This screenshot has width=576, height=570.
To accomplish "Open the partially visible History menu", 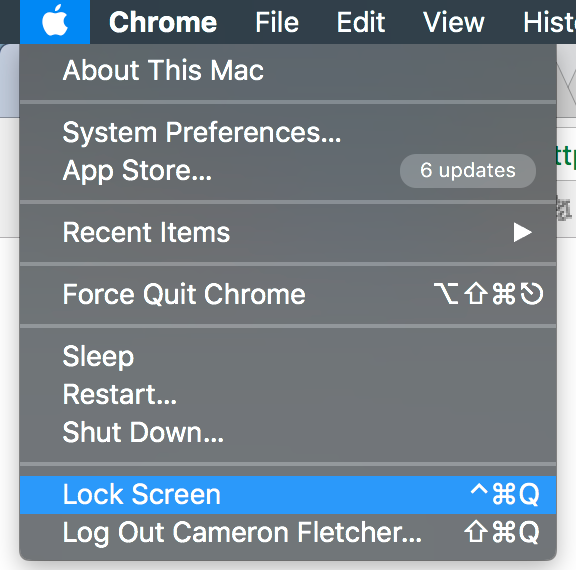I will (x=550, y=22).
